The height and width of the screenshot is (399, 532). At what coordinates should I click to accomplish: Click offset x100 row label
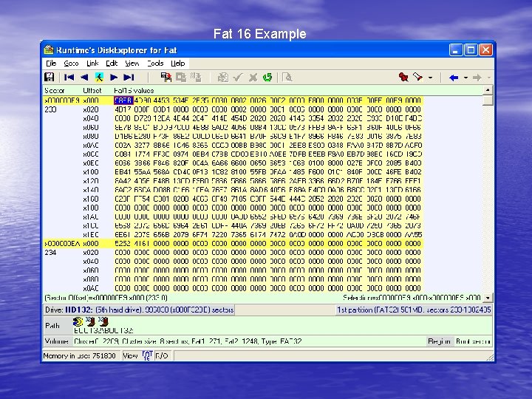click(x=91, y=172)
